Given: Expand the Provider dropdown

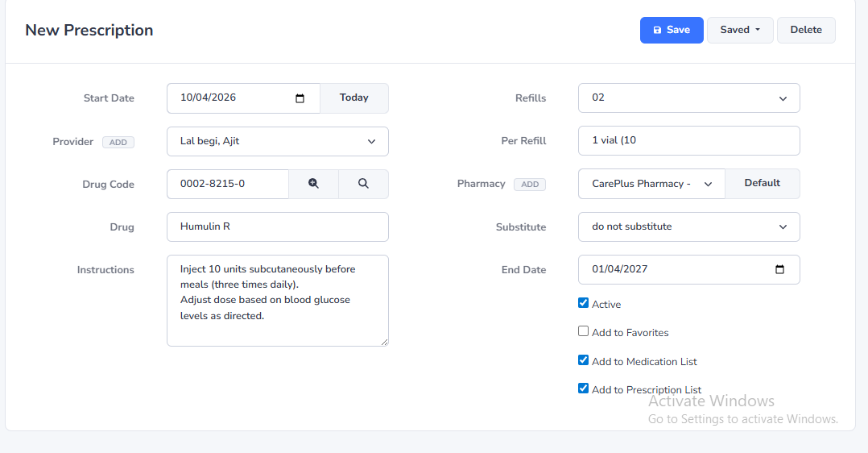Looking at the screenshot, I should [x=277, y=141].
